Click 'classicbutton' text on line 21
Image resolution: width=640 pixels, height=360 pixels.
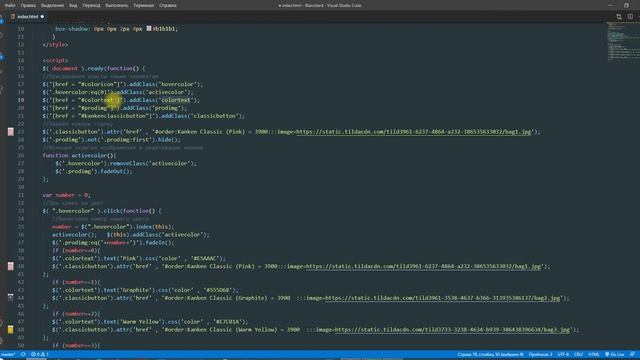coord(216,116)
